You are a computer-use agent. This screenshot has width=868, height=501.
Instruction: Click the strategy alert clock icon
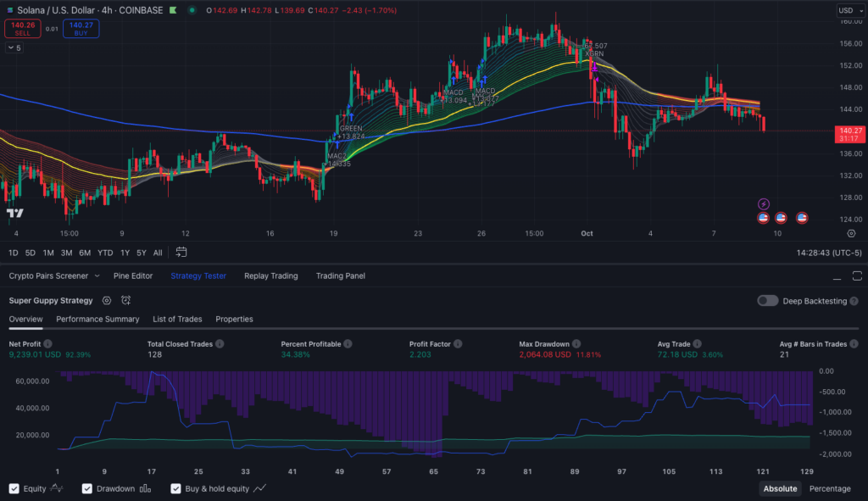[x=126, y=301]
